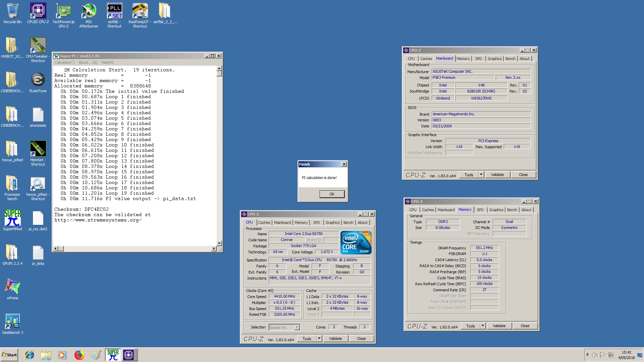Click OK in Finish dialog
This screenshot has width=644, height=362.
tap(332, 194)
